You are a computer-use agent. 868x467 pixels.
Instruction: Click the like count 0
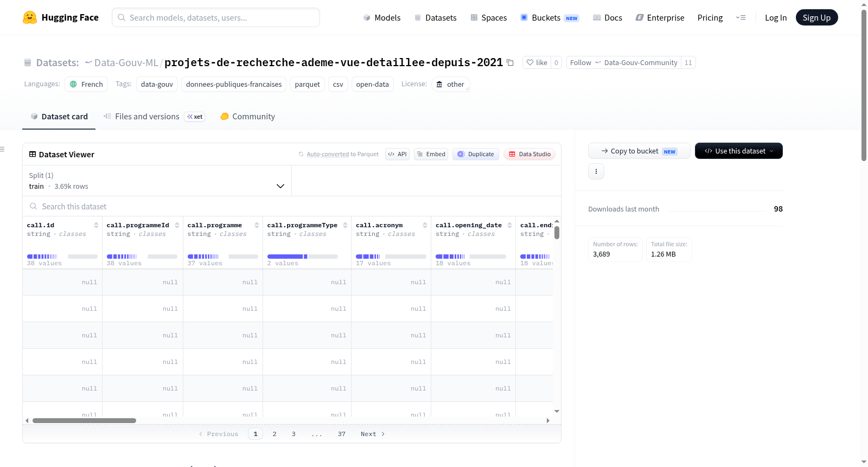(556, 62)
